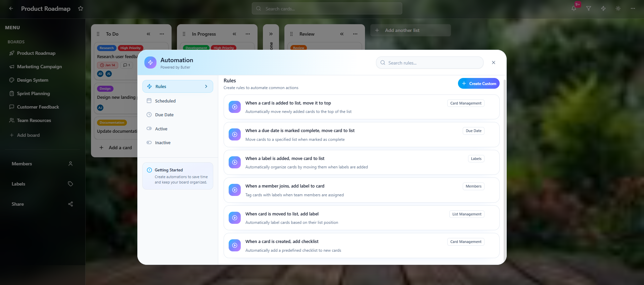The width and height of the screenshot is (644, 285).
Task: Go back with the arrow beside Product Roadmap
Action: tap(11, 8)
